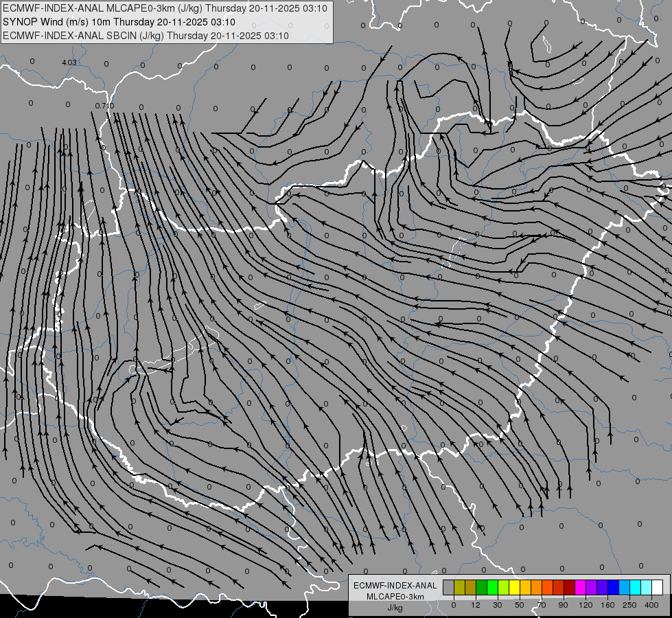Click the legend label 250

click(x=629, y=605)
